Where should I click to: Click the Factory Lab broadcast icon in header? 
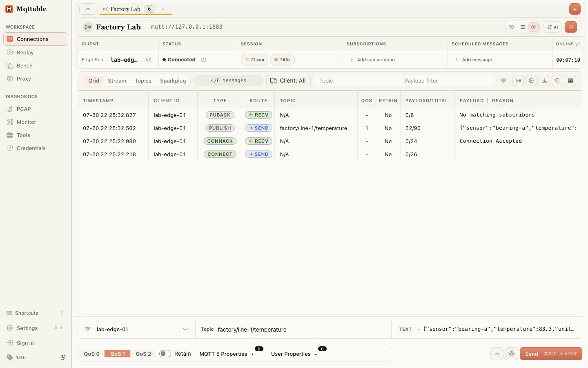click(88, 27)
